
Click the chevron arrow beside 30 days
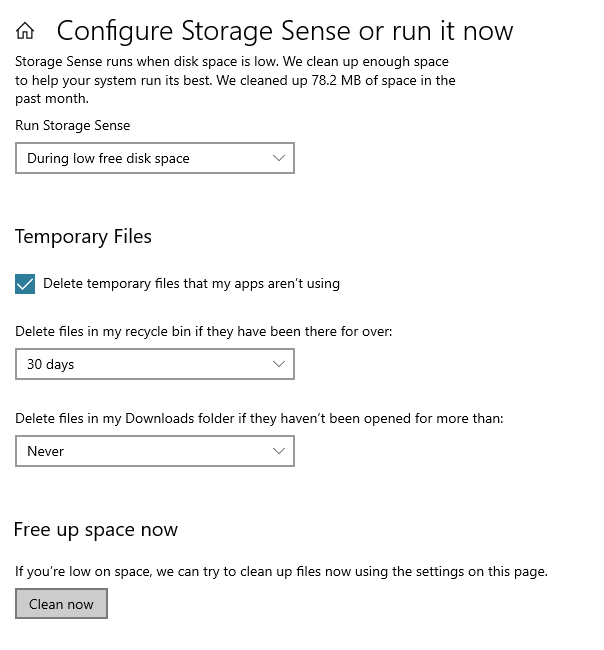[x=279, y=364]
